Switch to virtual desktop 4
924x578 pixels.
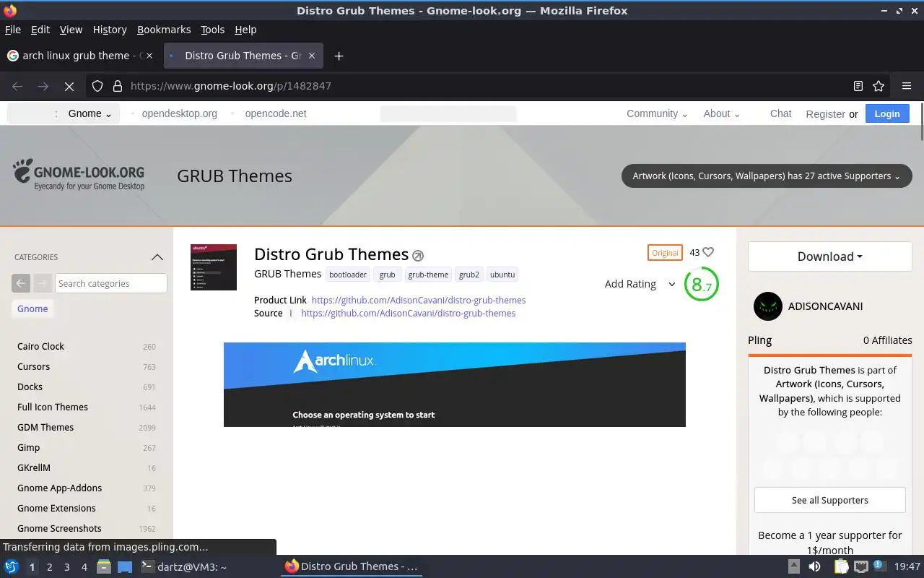(x=84, y=567)
